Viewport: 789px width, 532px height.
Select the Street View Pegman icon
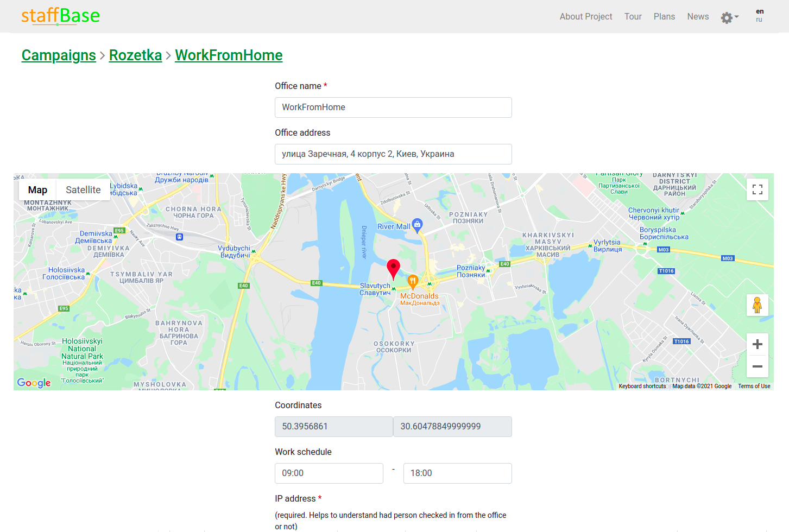click(x=757, y=305)
